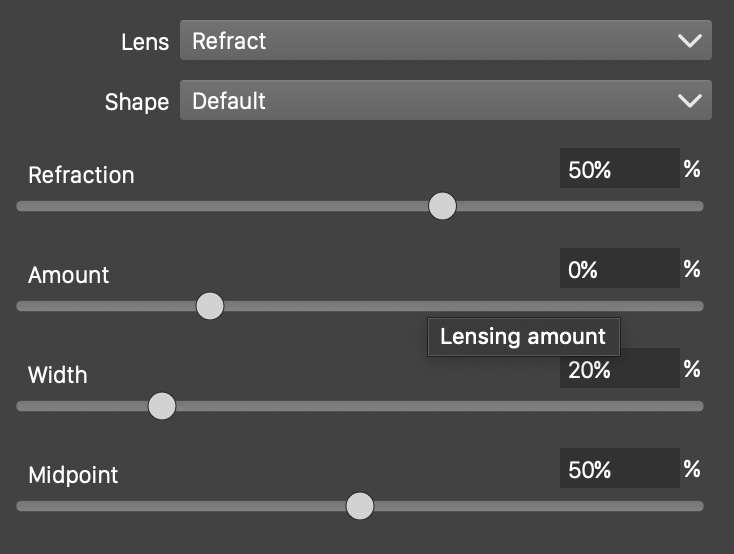Viewport: 734px width, 554px height.
Task: Click the Refraction slider handle
Action: (x=442, y=206)
